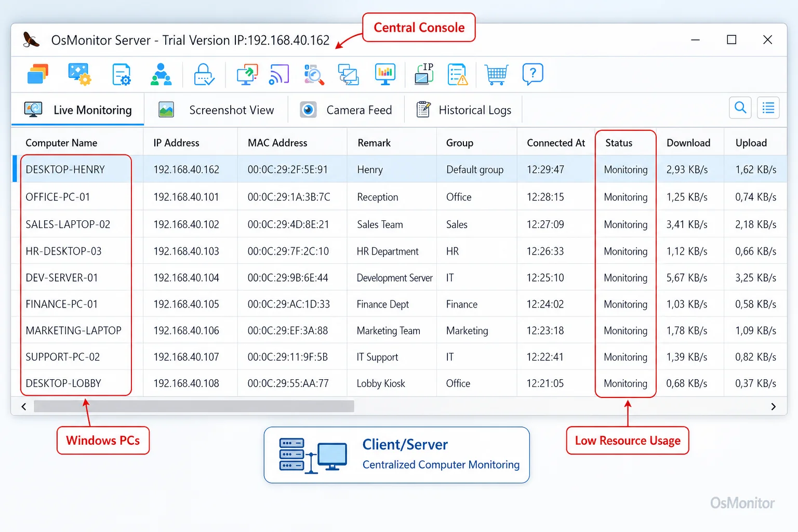Click IP address 192.168.40.104
The image size is (798, 532).
(x=186, y=277)
